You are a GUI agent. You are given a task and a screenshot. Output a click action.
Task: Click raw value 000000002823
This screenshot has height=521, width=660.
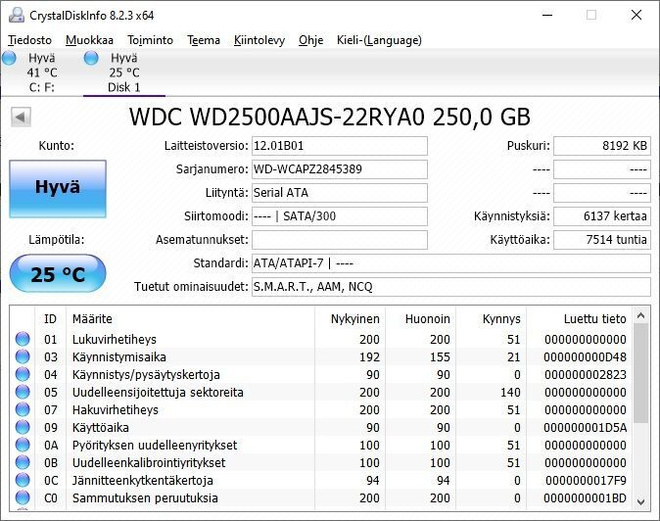(585, 375)
